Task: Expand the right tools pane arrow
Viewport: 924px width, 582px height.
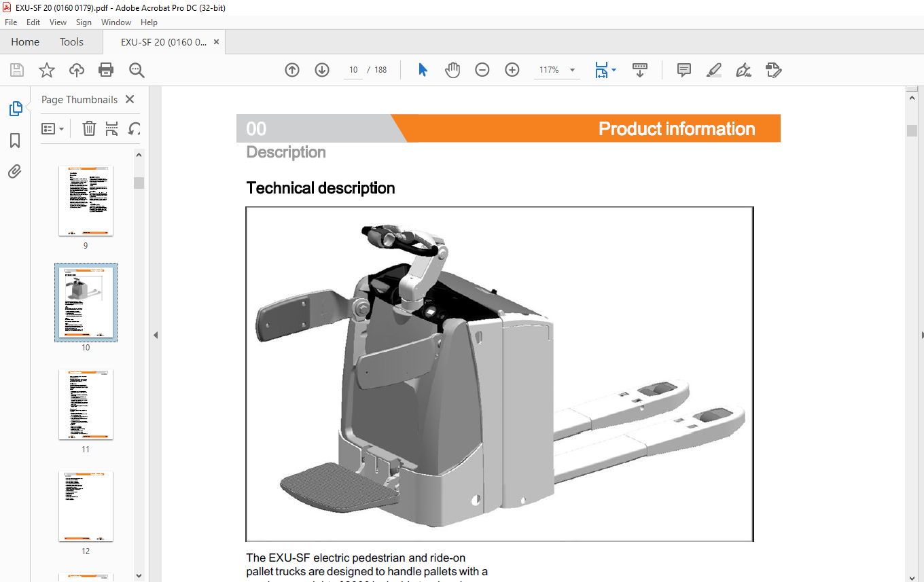Action: tap(921, 335)
